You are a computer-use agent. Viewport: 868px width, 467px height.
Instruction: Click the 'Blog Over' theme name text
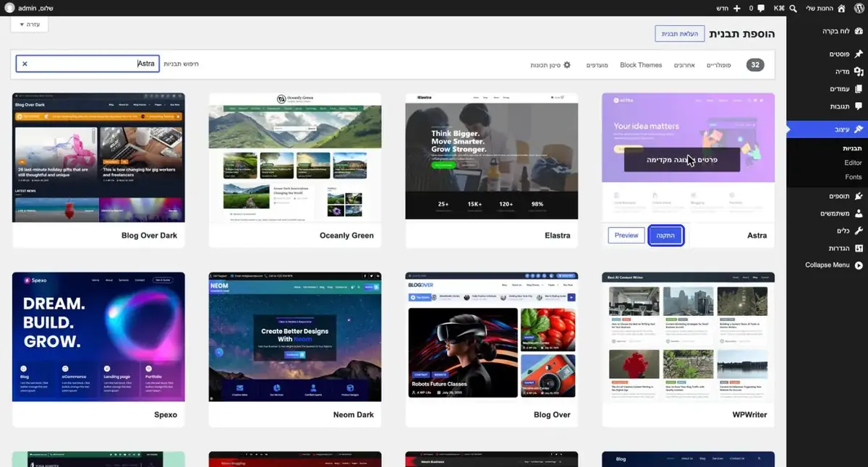coord(552,415)
